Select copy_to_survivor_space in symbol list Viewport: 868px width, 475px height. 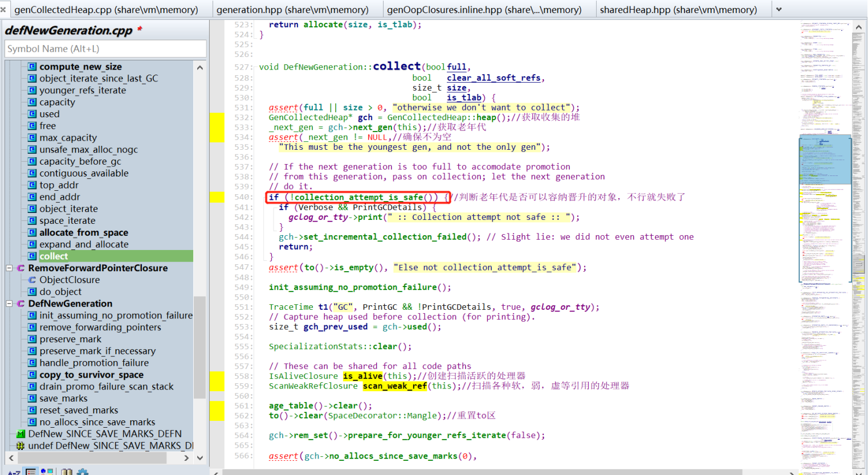(x=91, y=375)
